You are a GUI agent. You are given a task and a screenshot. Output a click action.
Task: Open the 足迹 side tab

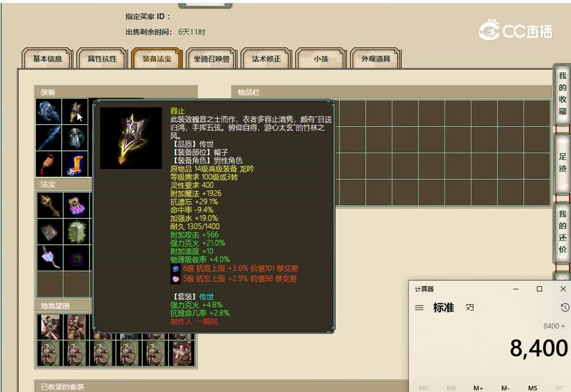(562, 163)
